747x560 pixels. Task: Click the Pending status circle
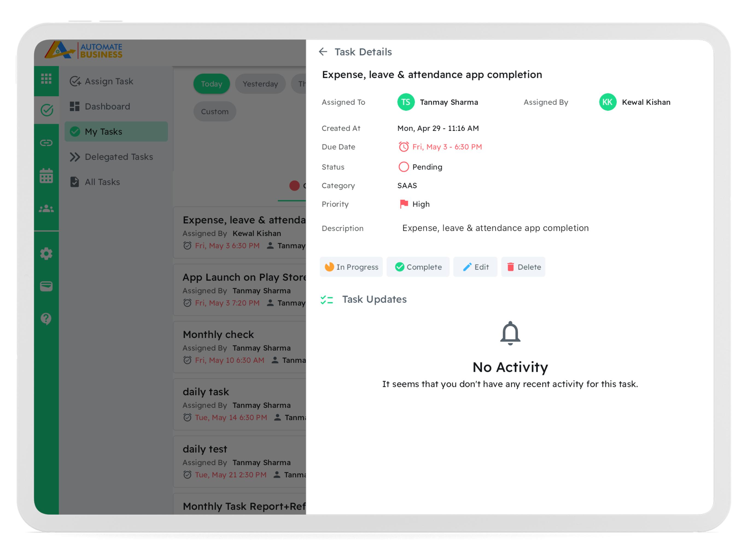pyautogui.click(x=404, y=167)
